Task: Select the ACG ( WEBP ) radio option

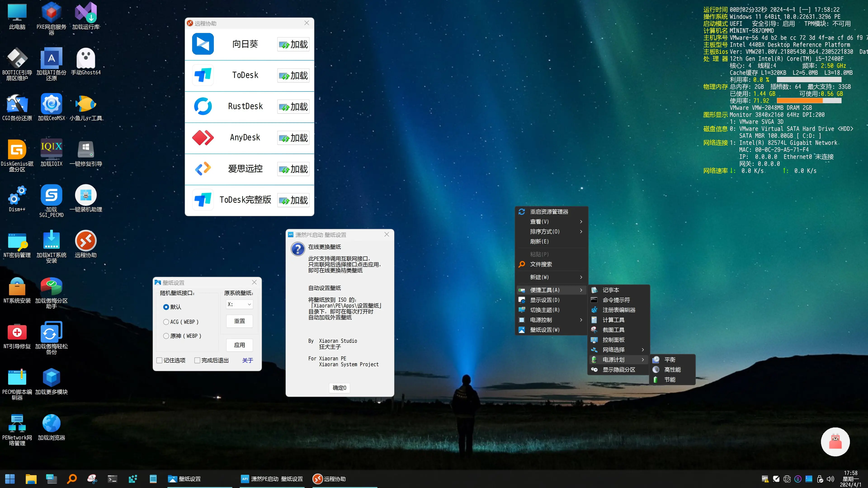Action: click(x=166, y=322)
